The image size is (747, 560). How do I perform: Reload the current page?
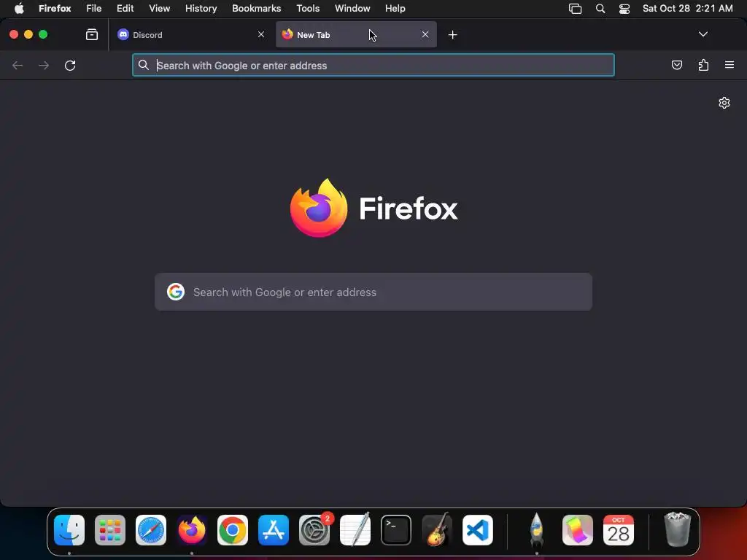[70, 65]
